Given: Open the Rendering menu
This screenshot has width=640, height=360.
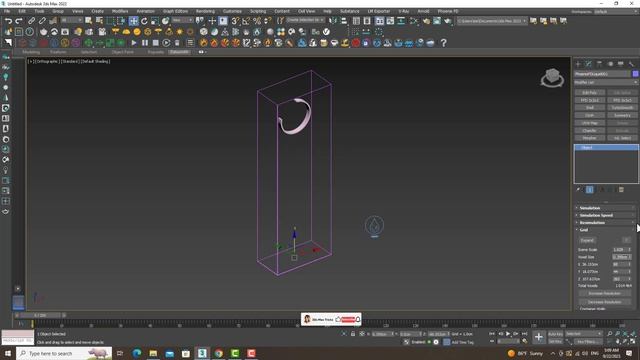Looking at the screenshot, I should coord(205,11).
